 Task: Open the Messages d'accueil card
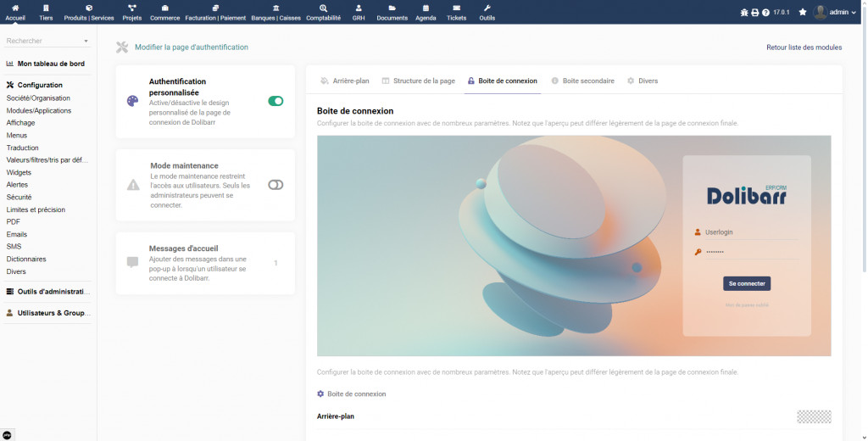pyautogui.click(x=205, y=263)
